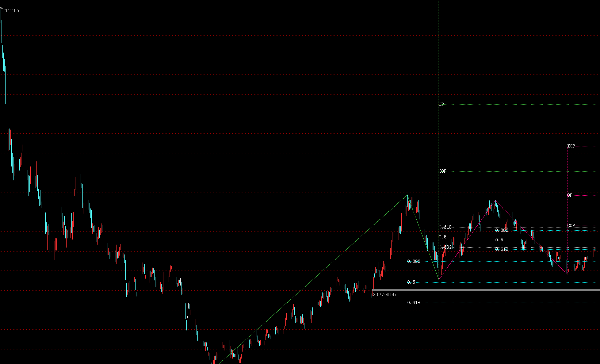Click the 0.382 retracement label of the long green upswing
This screenshot has width=600, height=364.
click(x=414, y=261)
